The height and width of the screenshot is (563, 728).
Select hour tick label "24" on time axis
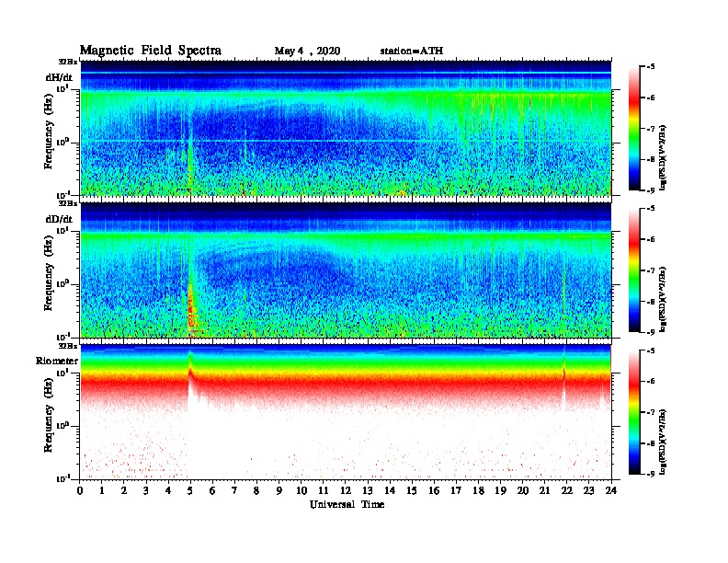[x=611, y=490]
